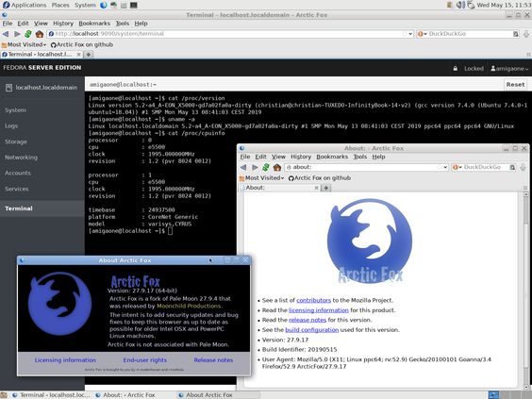Click End-user rights in About Arctic Fox dialog
This screenshot has height=399, width=532.
click(x=145, y=360)
